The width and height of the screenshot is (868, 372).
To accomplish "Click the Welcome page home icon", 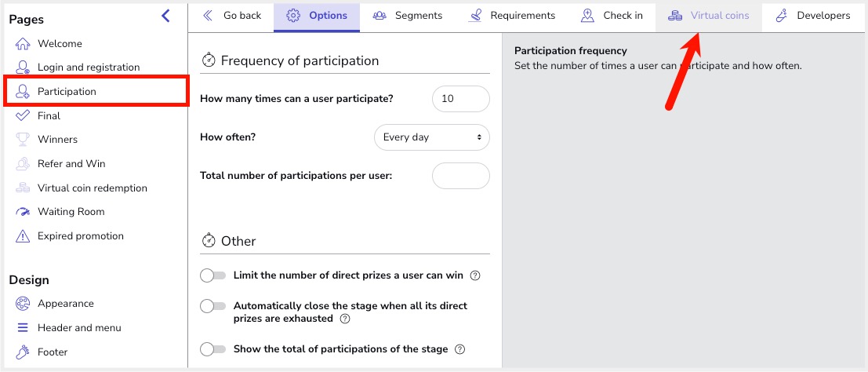I will point(23,44).
